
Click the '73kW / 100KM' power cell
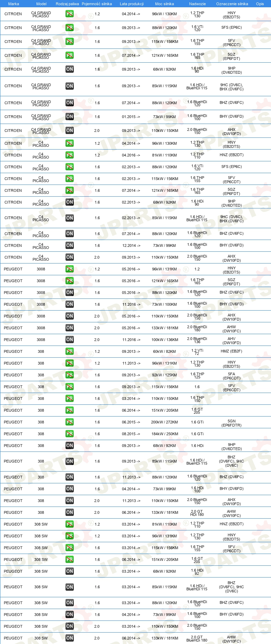coord(164,304)
